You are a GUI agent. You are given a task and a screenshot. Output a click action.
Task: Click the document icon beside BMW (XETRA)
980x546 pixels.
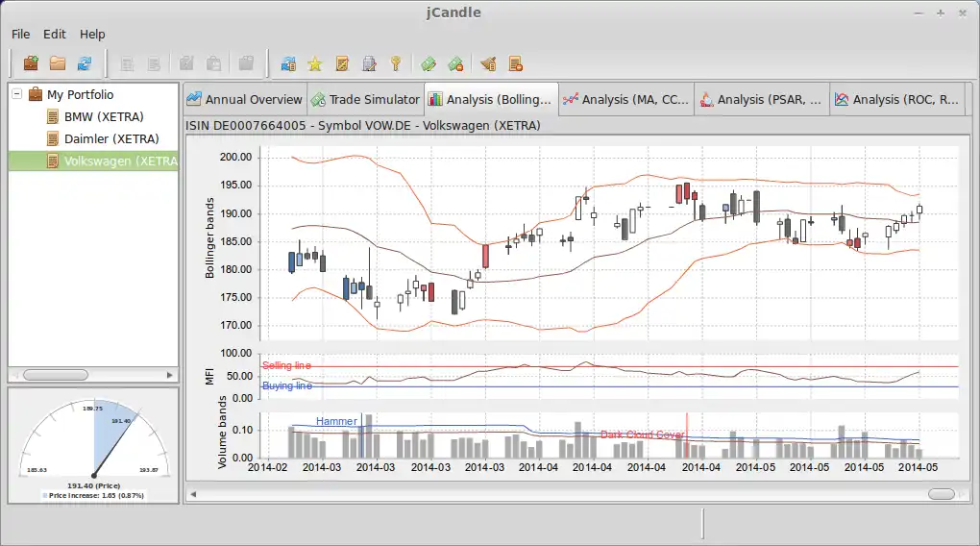coord(53,117)
